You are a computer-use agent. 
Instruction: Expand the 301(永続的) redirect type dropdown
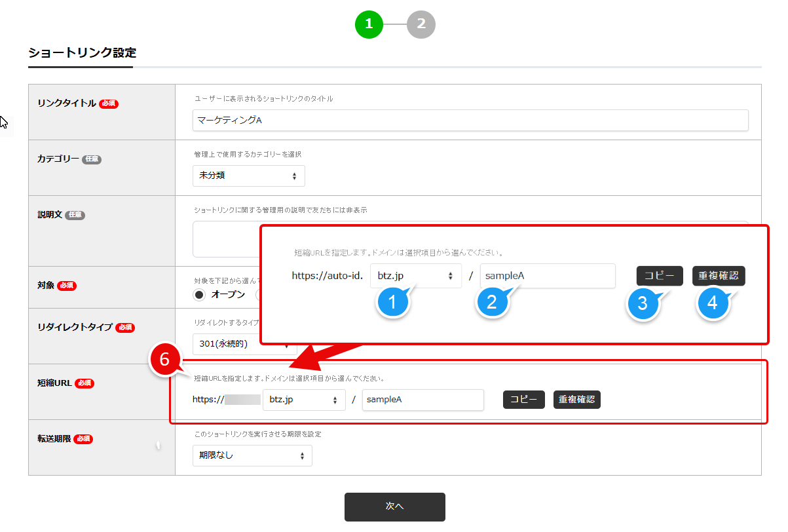(244, 344)
